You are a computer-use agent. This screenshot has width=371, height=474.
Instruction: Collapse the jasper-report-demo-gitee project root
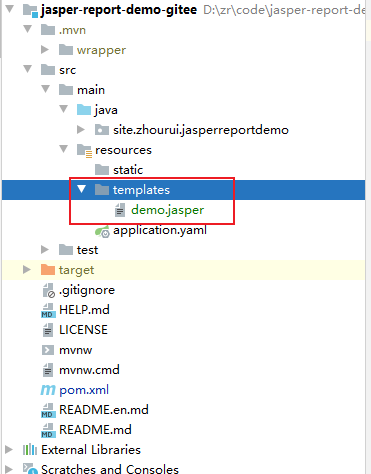[x=10, y=9]
